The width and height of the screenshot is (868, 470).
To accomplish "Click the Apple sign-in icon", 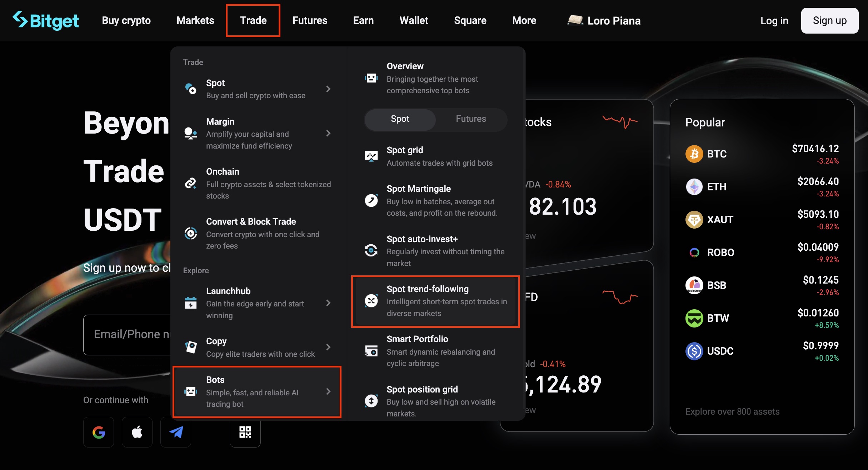I will coord(137,432).
